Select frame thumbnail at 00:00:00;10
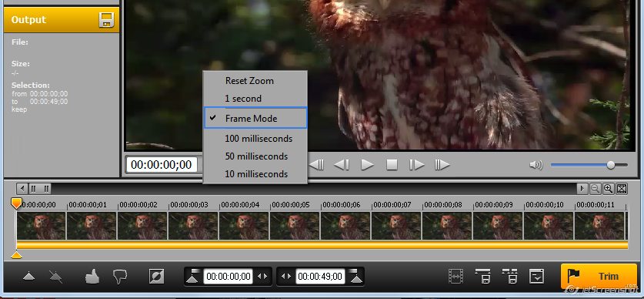 click(x=549, y=225)
